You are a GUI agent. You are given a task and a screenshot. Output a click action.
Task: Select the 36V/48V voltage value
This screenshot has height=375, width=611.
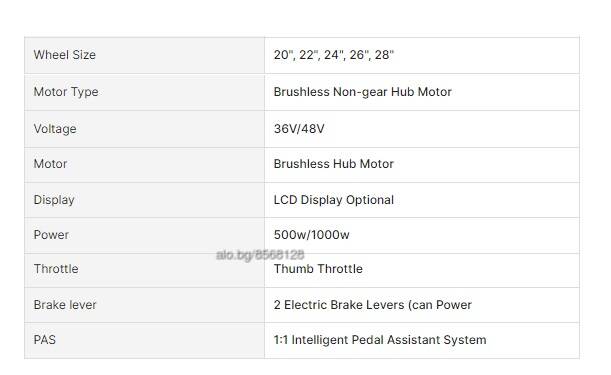[x=299, y=129]
